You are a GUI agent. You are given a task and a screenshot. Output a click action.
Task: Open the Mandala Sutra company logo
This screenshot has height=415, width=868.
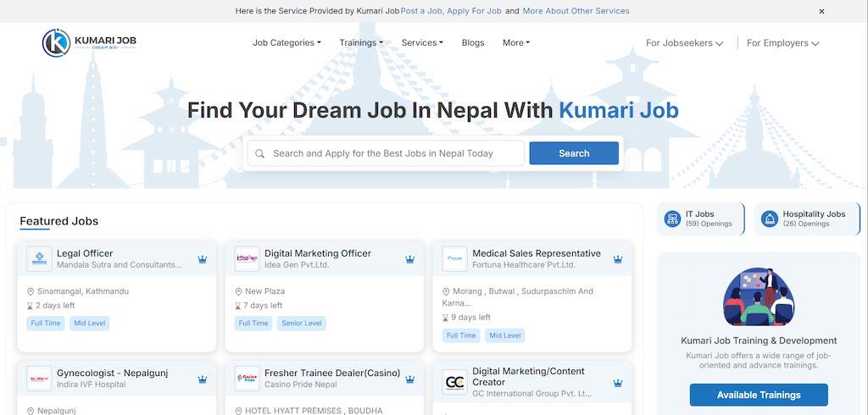[x=39, y=259]
